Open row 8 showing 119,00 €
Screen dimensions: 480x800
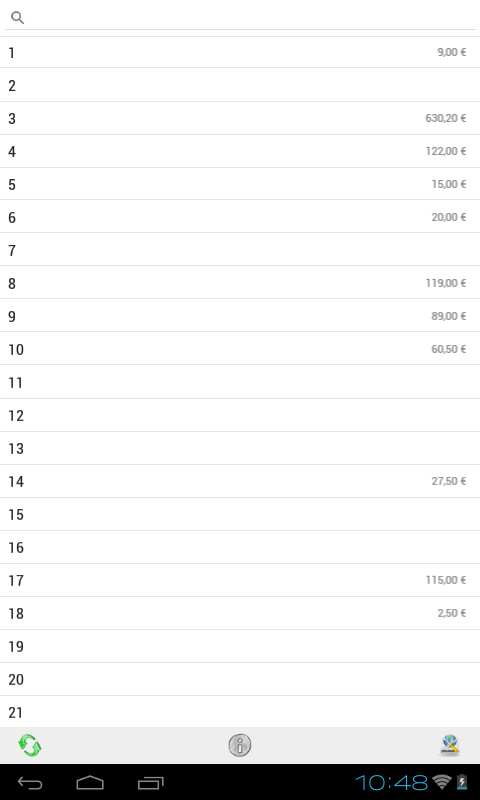tap(240, 283)
